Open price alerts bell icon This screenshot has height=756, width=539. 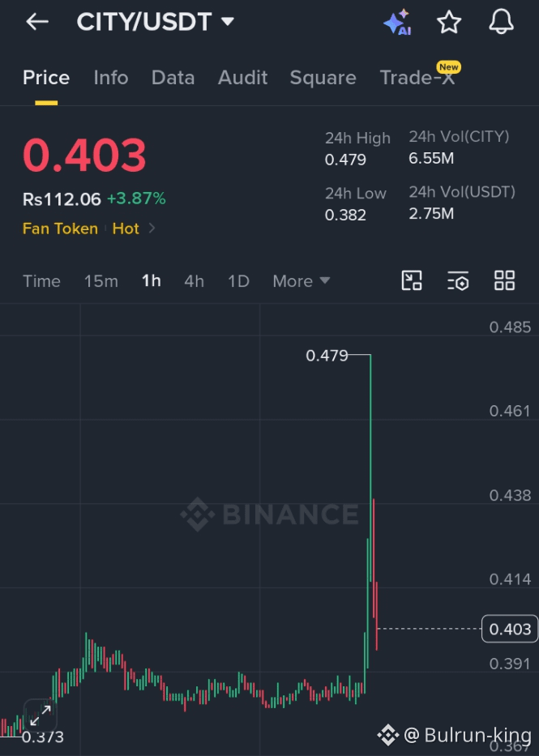click(502, 22)
